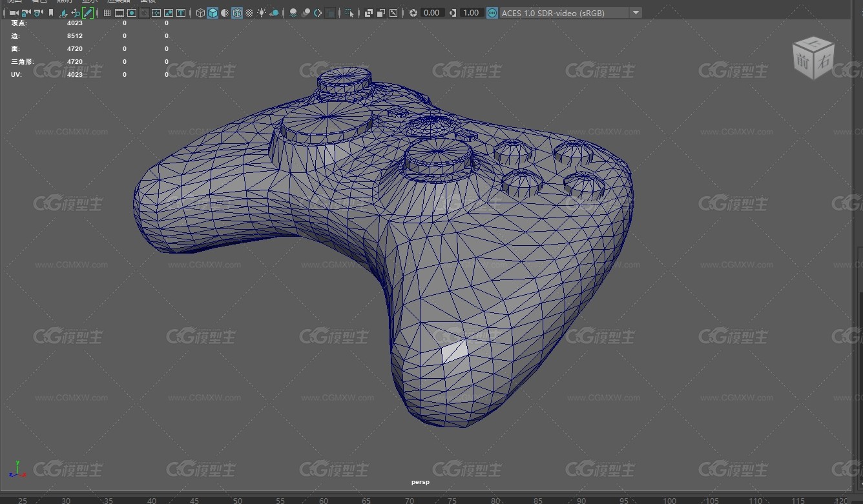Click the 三角形 heads-up label
This screenshot has height=504, width=863.
point(22,62)
